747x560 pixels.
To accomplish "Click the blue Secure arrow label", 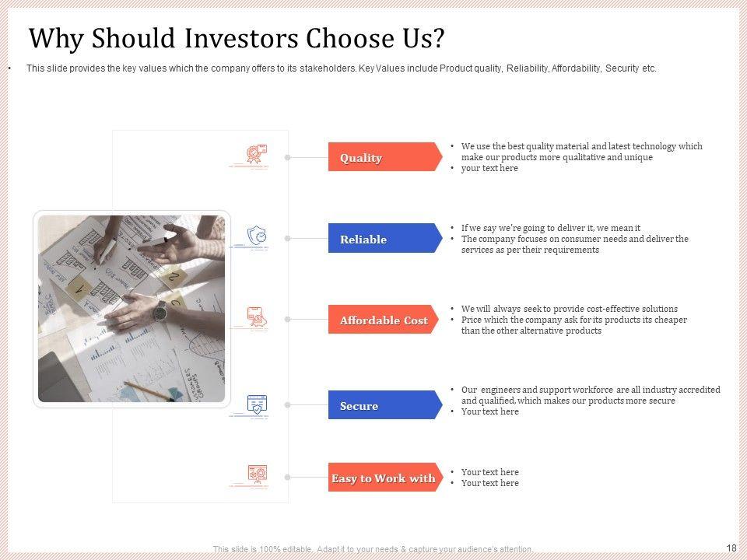I will click(x=383, y=405).
